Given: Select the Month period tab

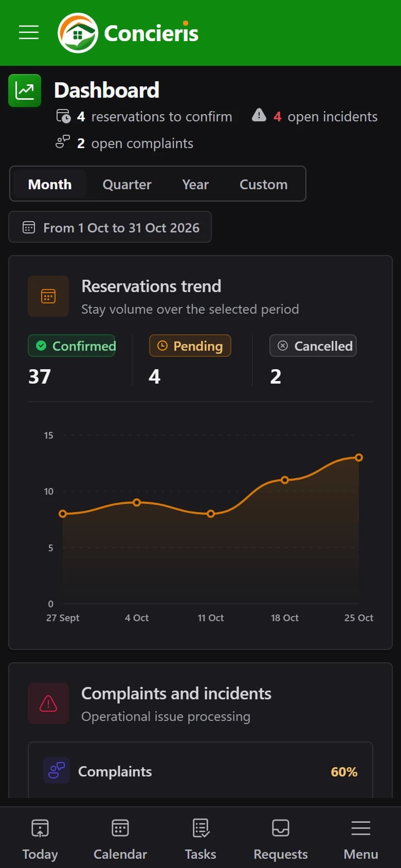Looking at the screenshot, I should [50, 184].
